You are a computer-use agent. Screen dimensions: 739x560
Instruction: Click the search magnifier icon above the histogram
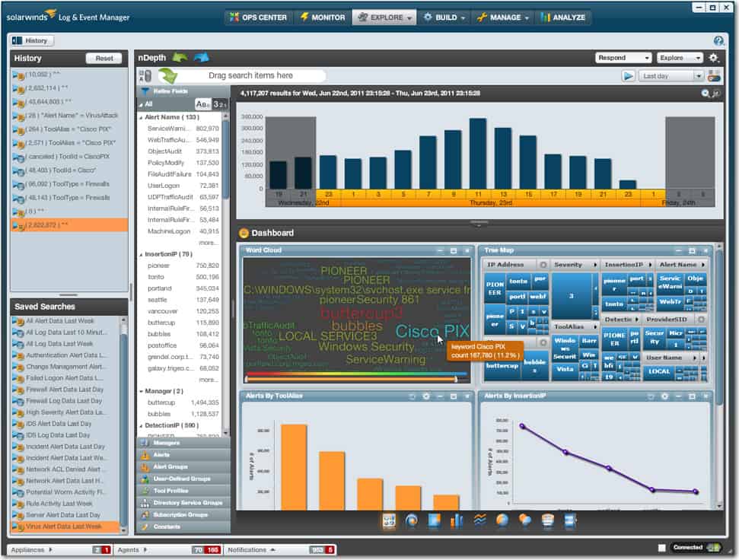(706, 92)
